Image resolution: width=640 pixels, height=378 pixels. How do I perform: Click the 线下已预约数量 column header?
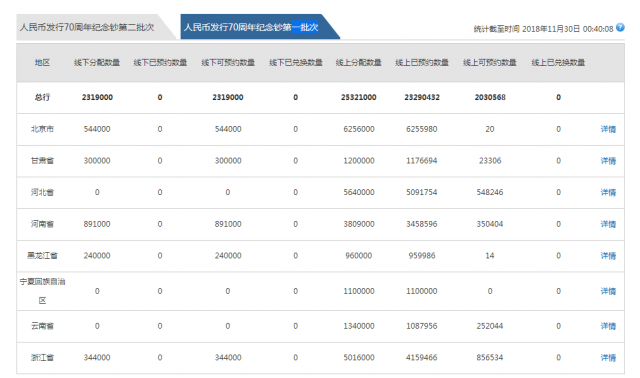[160, 62]
